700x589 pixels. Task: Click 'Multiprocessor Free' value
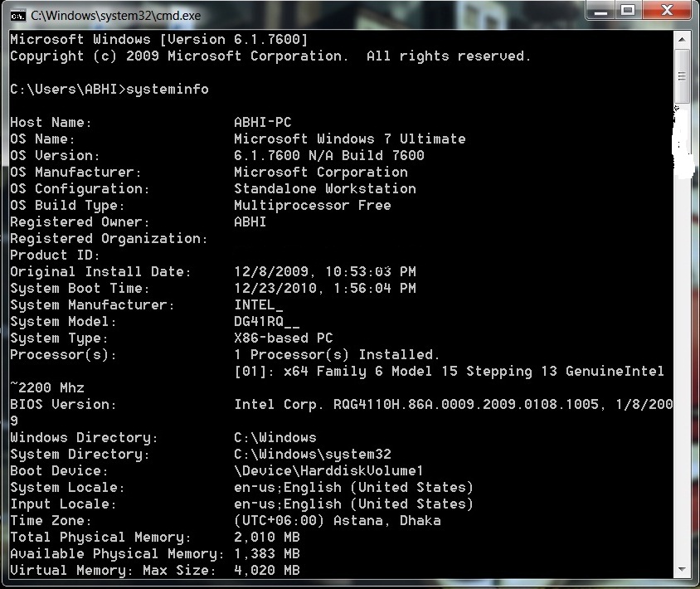(313, 206)
